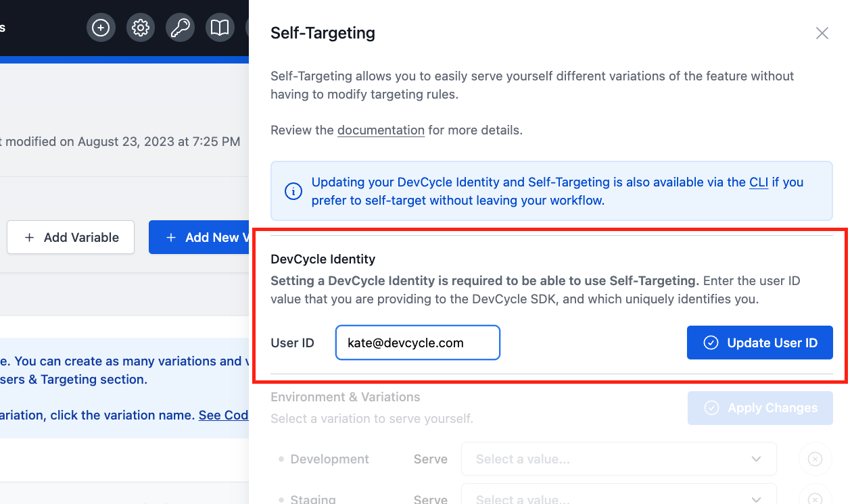Viewport: 852px width, 504px height.
Task: Open the Staging 'Select a value' dropdown
Action: click(x=609, y=499)
